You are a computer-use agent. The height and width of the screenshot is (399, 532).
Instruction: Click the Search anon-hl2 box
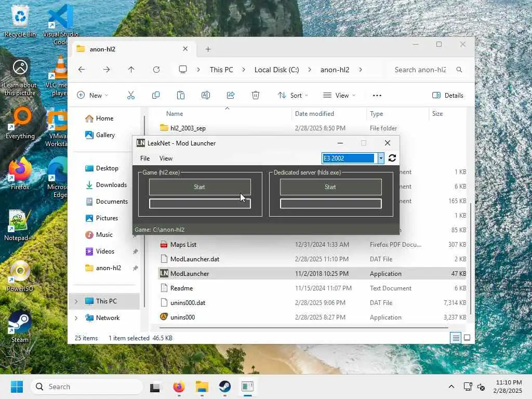tap(428, 70)
